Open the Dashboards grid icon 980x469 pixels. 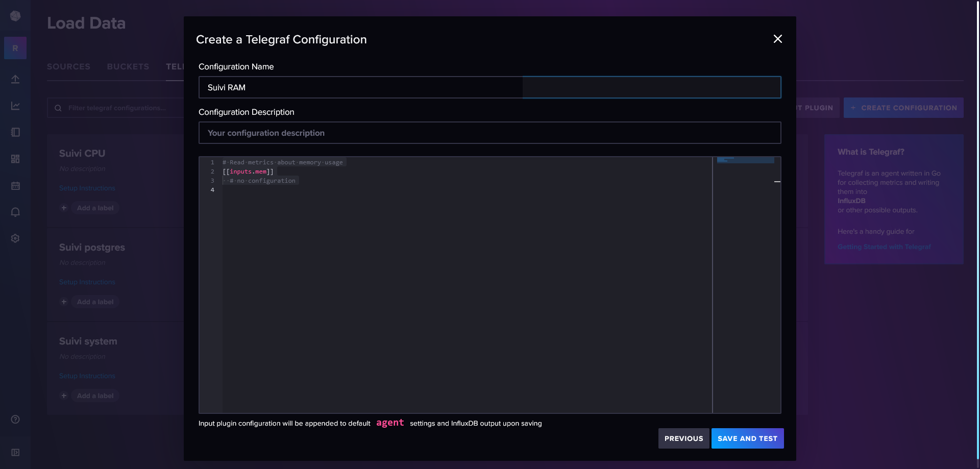15,159
